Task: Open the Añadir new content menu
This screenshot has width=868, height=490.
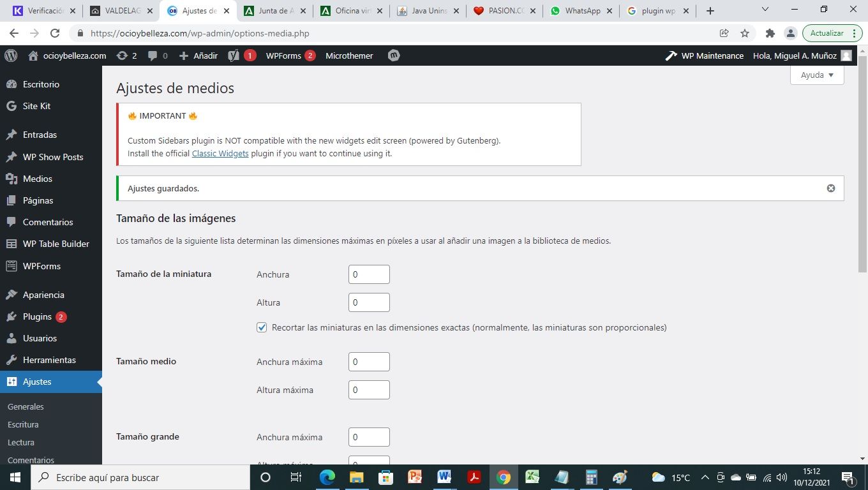Action: pos(198,56)
